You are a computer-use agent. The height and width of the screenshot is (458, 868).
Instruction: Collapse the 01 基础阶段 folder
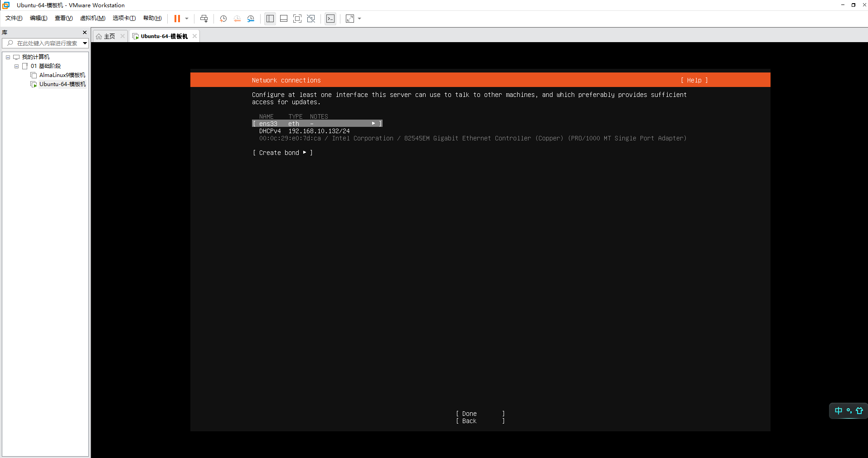[x=17, y=66]
